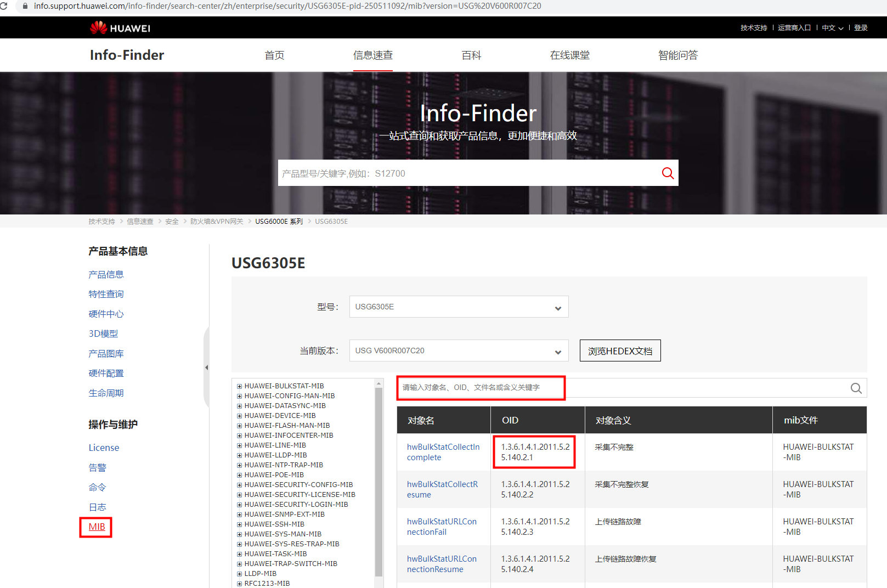Open hwBulkStatCollectIncomplete object link

pos(443,452)
